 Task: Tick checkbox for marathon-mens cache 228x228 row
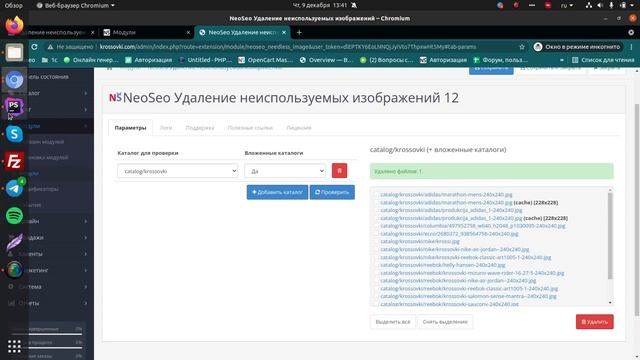click(376, 202)
